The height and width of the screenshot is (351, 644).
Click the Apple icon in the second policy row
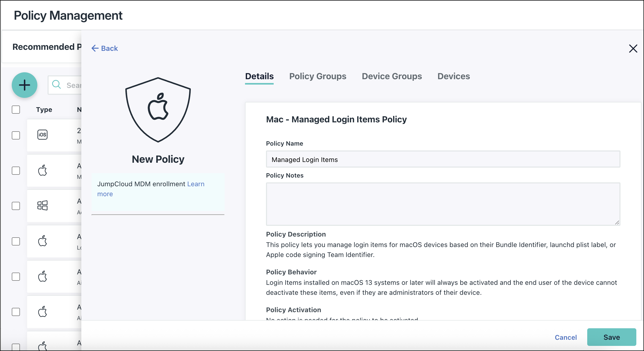(x=42, y=171)
